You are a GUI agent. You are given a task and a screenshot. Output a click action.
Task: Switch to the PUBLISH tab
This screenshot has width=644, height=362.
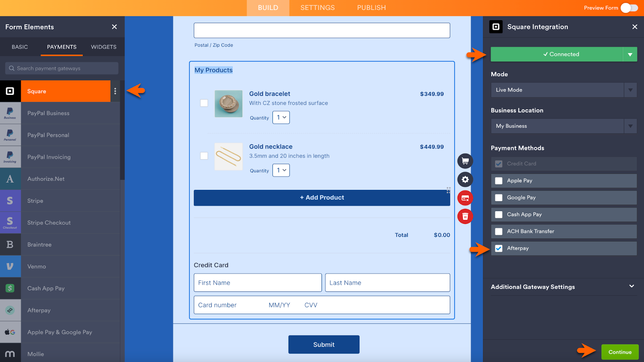(x=372, y=8)
